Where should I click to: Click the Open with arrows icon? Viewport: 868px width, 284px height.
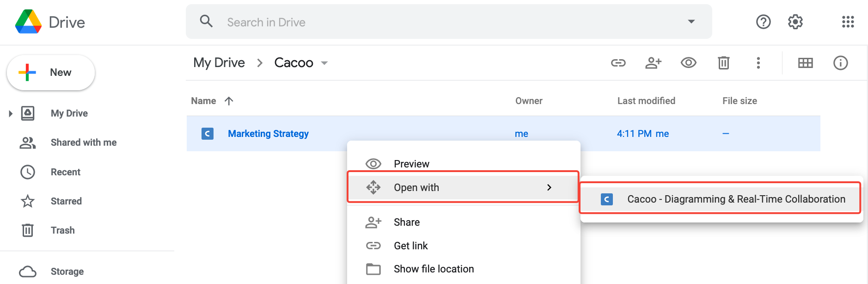[373, 187]
